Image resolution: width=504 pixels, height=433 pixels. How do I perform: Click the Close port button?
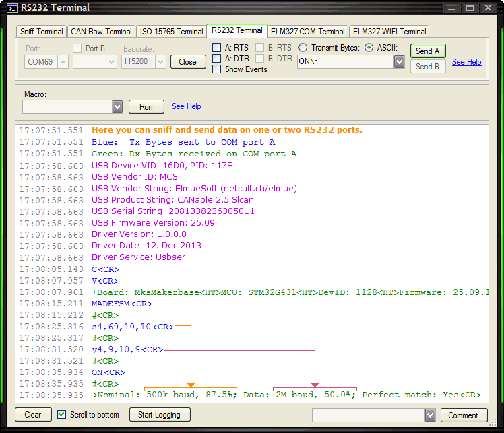coord(188,62)
